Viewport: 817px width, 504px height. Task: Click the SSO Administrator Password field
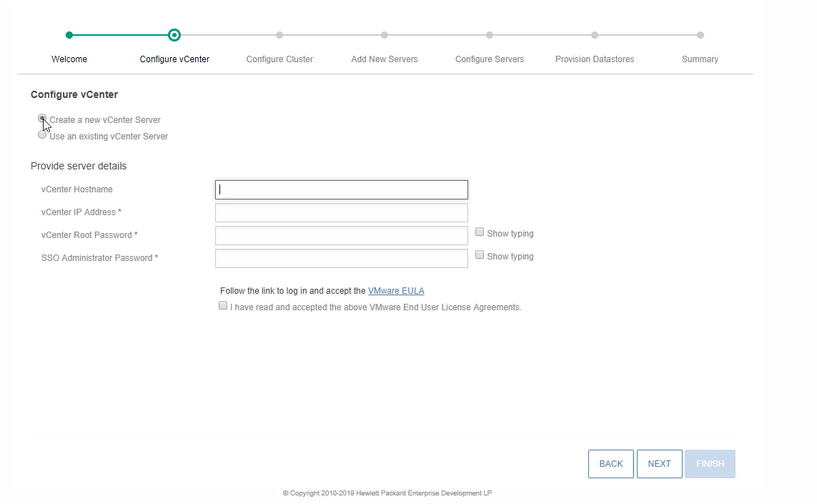[341, 259]
